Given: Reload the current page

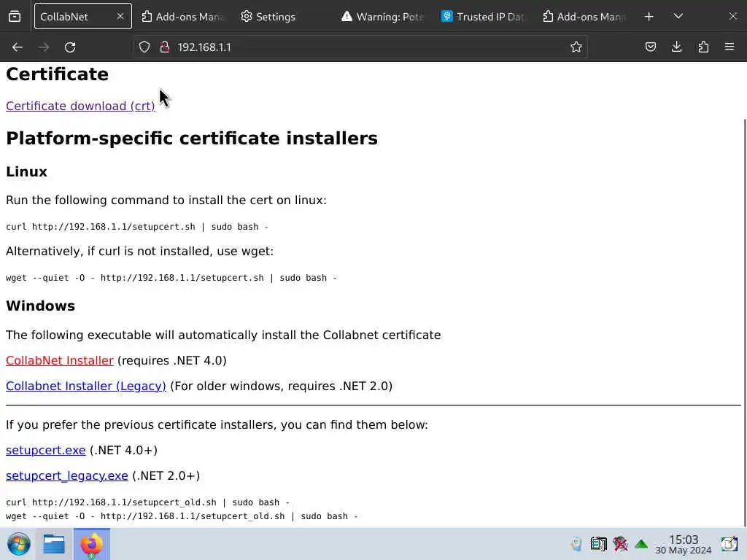Looking at the screenshot, I should point(70,47).
